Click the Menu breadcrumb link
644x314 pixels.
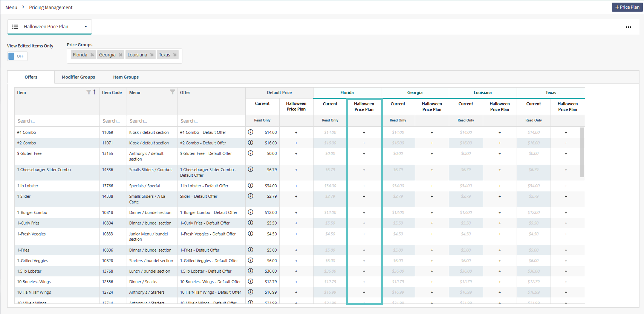point(11,7)
